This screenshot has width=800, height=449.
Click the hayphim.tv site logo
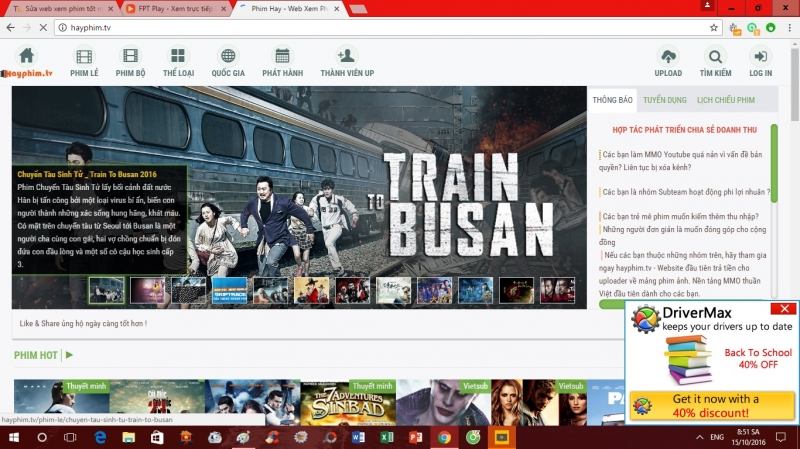point(27,73)
